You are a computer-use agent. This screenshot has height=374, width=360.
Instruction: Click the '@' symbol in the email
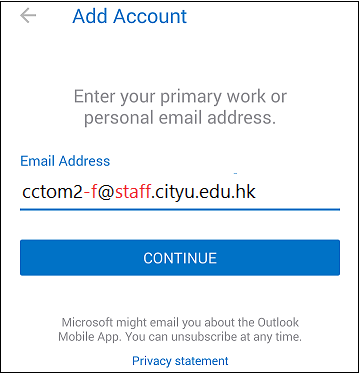point(106,193)
